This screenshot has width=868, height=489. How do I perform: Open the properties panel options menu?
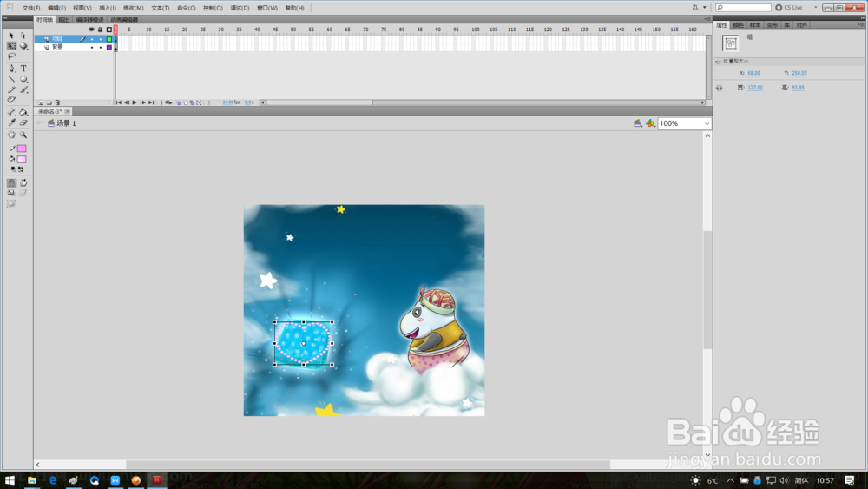point(860,25)
